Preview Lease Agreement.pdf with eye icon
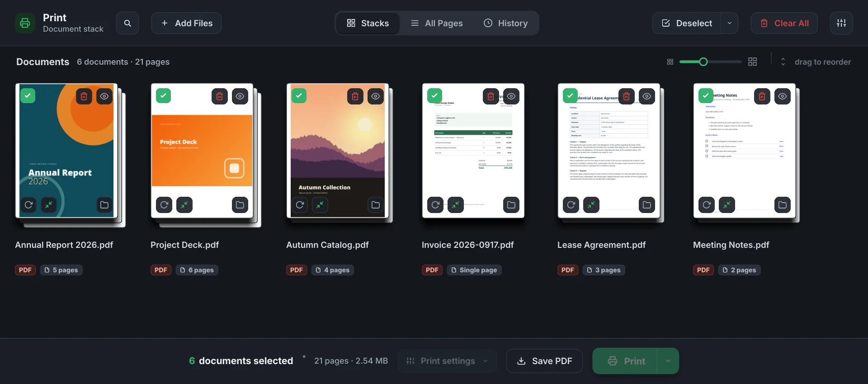Image resolution: width=868 pixels, height=384 pixels. coord(647,96)
